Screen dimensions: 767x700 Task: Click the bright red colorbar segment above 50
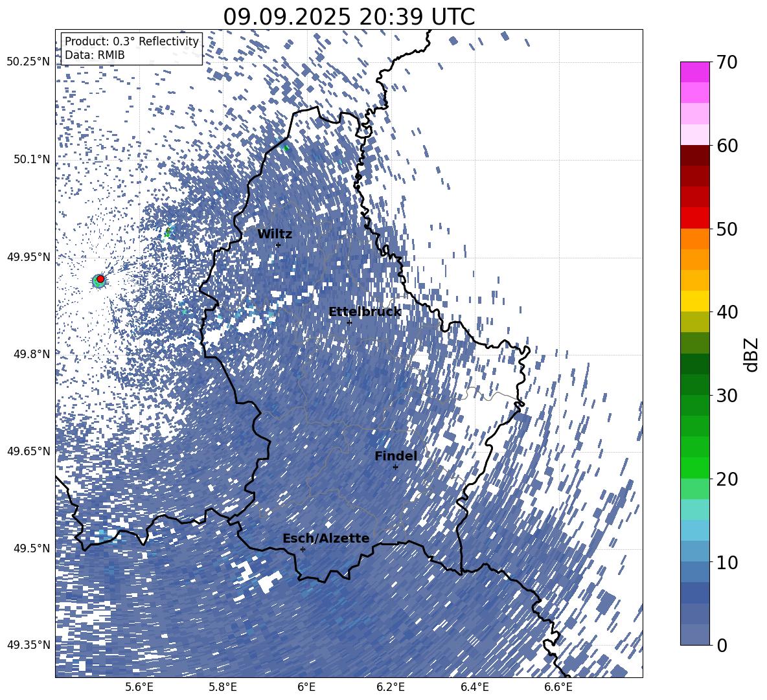coord(695,218)
